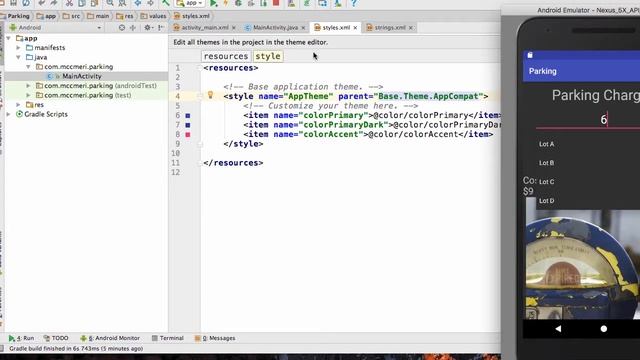Click the values breadcrumb in navigation bar
Image resolution: width=640 pixels, height=360 pixels.
(x=153, y=16)
